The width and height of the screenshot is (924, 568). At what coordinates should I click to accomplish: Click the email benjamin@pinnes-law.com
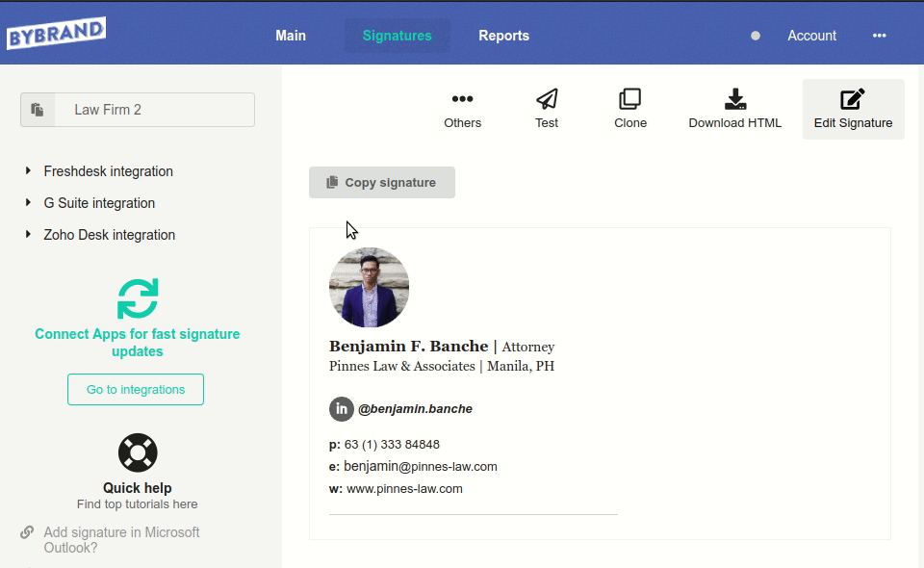[421, 467]
